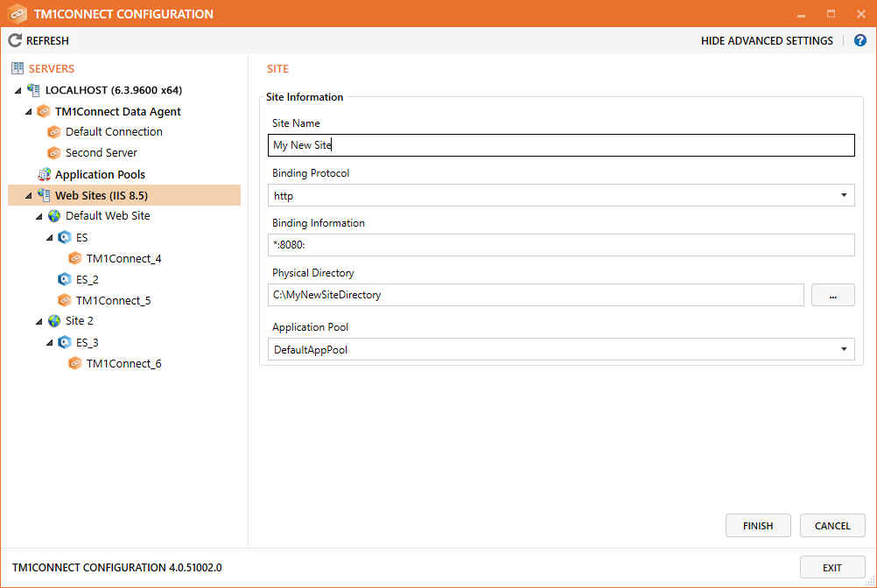Open the blue help question mark icon
This screenshot has width=877, height=588.
[x=860, y=40]
